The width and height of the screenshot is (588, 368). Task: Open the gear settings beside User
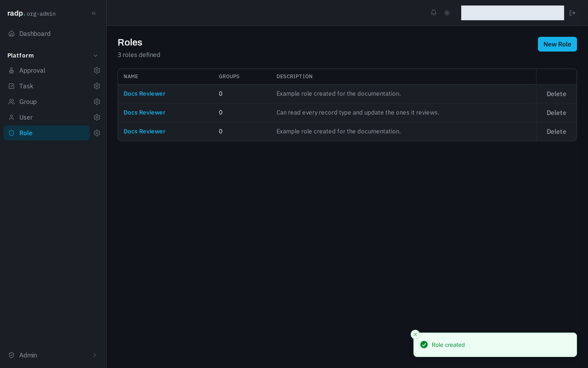coord(97,117)
